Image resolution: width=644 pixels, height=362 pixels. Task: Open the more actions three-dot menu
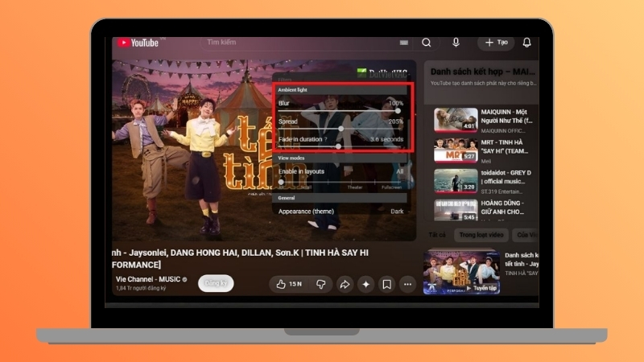tap(407, 284)
